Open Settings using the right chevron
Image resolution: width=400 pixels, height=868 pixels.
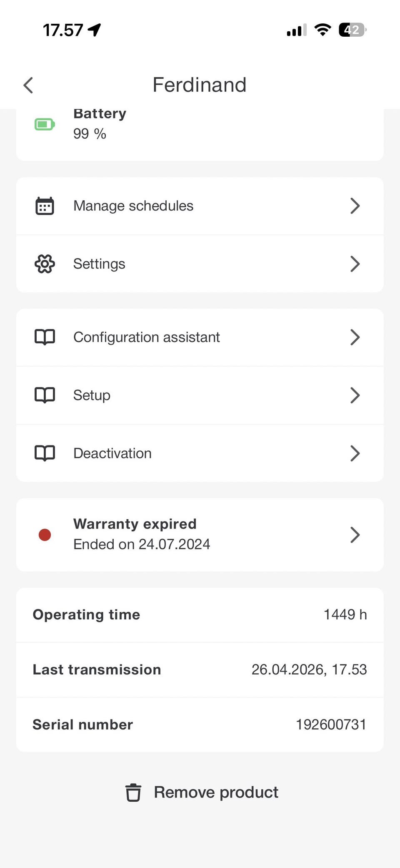[x=355, y=264]
